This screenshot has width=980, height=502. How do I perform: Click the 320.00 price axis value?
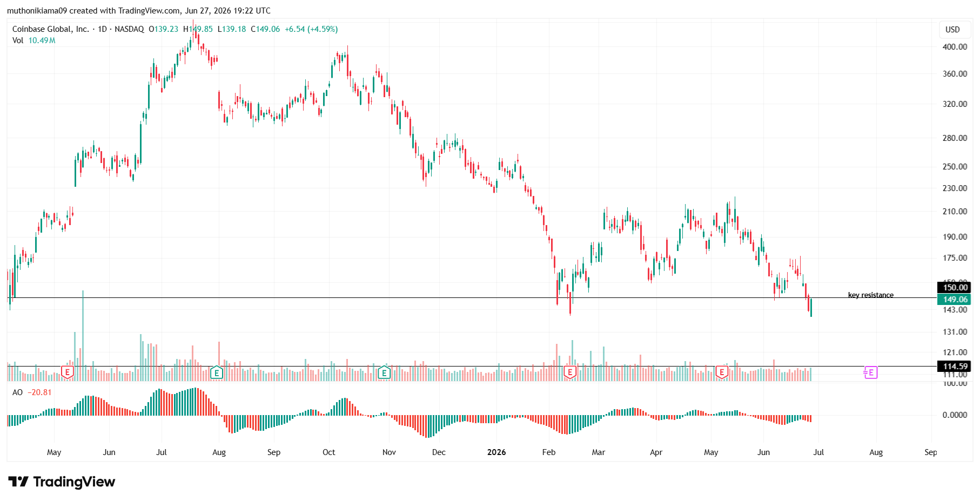[955, 104]
